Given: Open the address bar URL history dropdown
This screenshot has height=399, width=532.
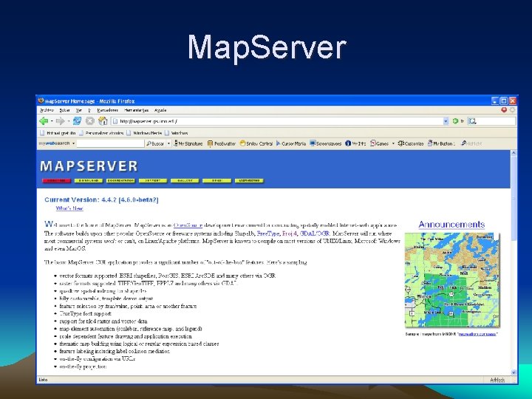Looking at the screenshot, I should [x=446, y=121].
